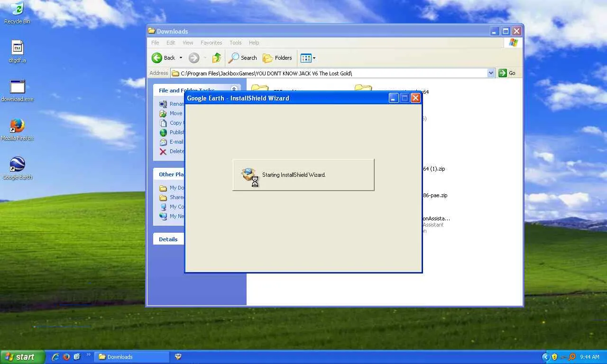
Task: Maximize the Downloads Explorer window
Action: pyautogui.click(x=506, y=31)
